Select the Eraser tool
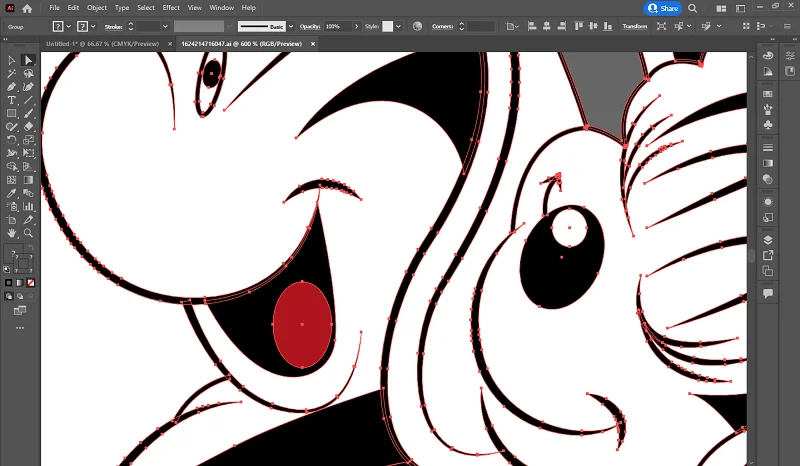Screen dimensions: 800x466 click(29, 127)
